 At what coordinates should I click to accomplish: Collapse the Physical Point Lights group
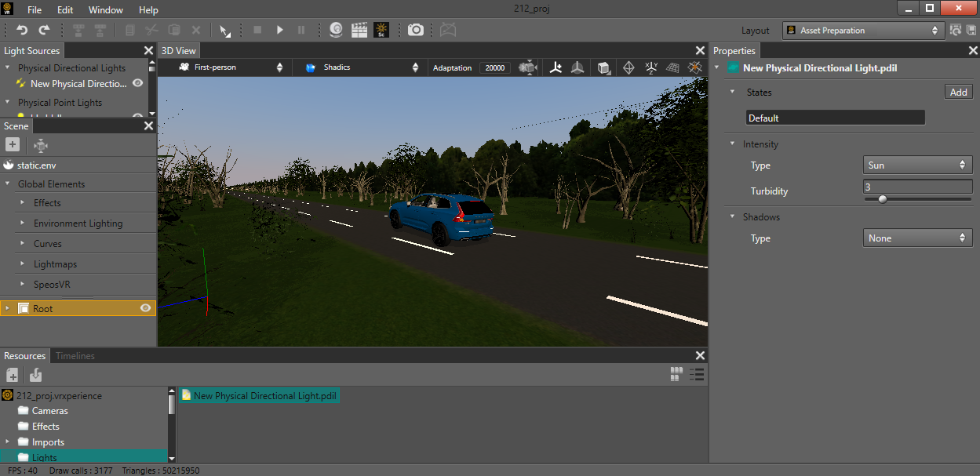9,103
